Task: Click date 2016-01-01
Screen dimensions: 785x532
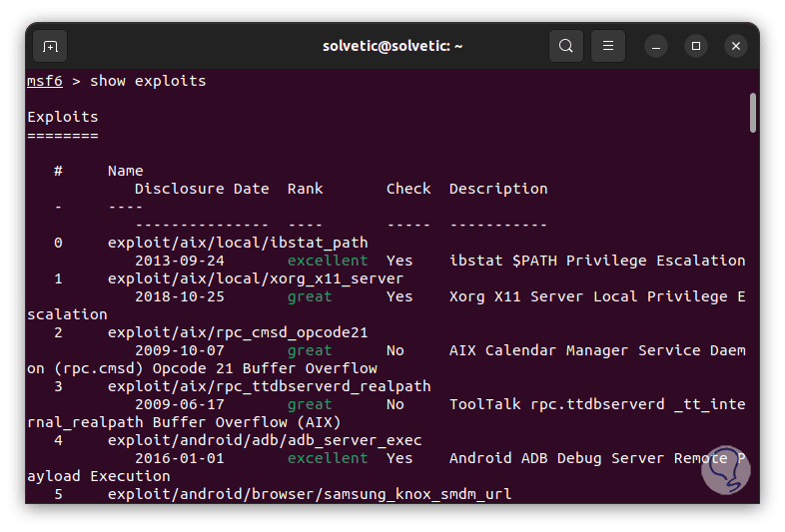Action: tap(180, 459)
